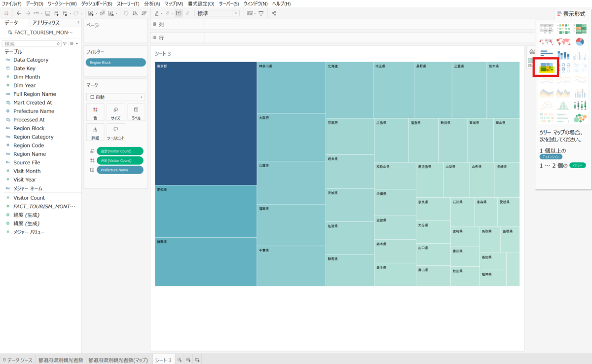Open the ファイル(F) menu

(x=12, y=3)
